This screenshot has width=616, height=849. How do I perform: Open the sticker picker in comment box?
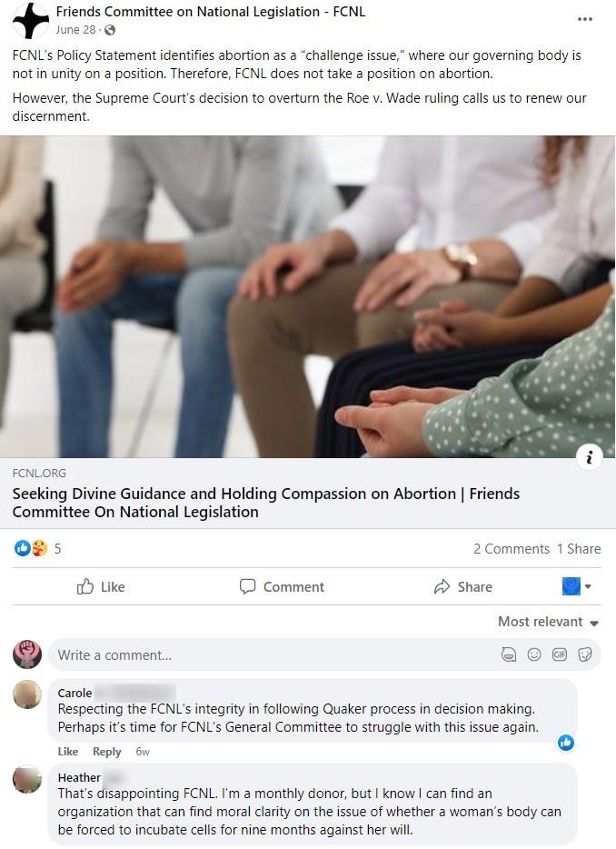click(584, 654)
